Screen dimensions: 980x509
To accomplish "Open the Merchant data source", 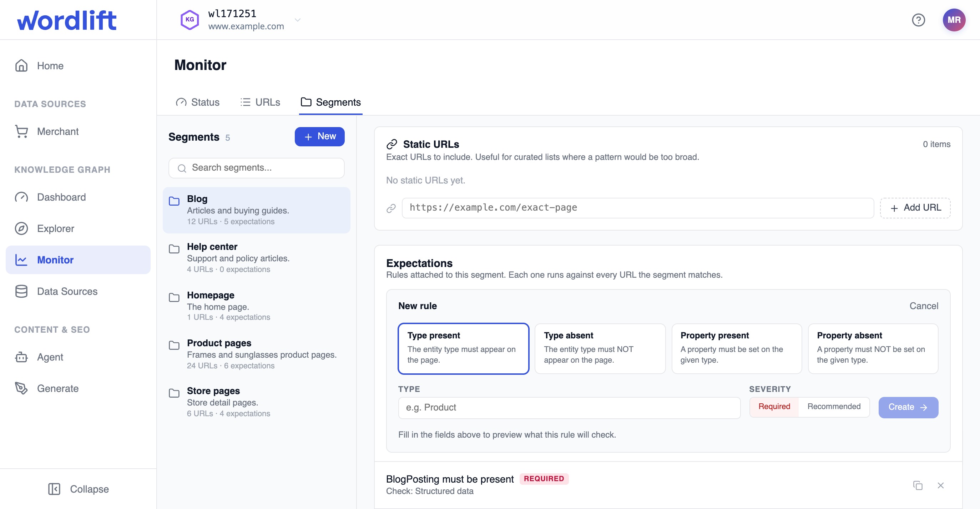I will click(78, 131).
